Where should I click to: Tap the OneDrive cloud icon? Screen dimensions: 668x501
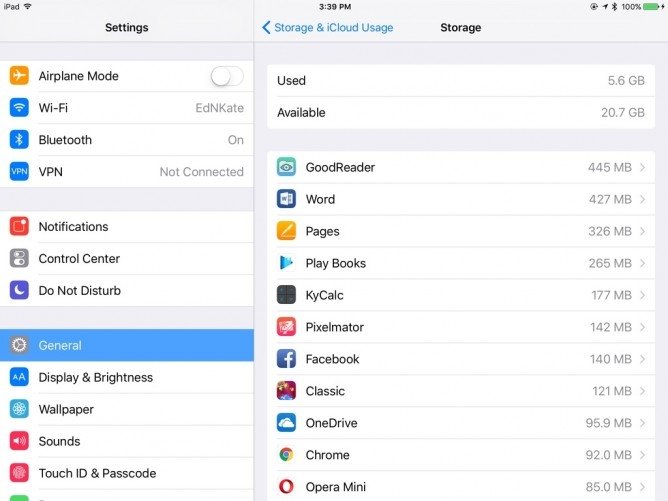click(x=286, y=423)
